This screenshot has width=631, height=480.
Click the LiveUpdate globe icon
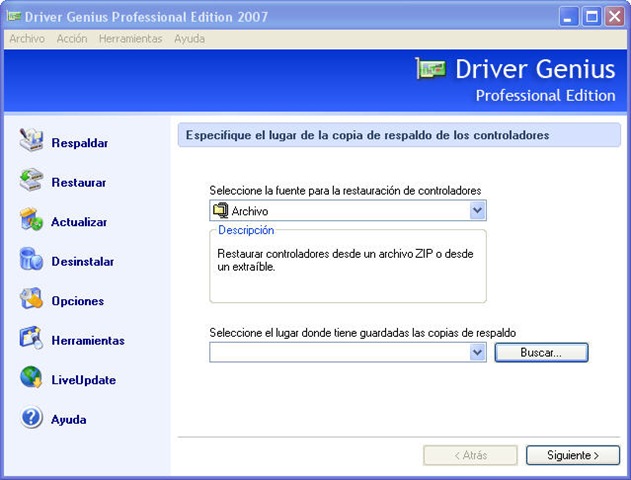31,377
